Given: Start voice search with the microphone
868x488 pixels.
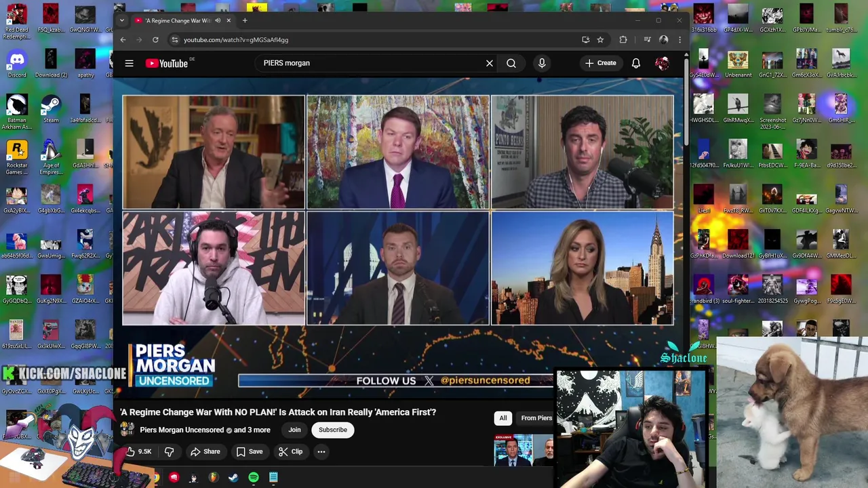Looking at the screenshot, I should pyautogui.click(x=542, y=63).
